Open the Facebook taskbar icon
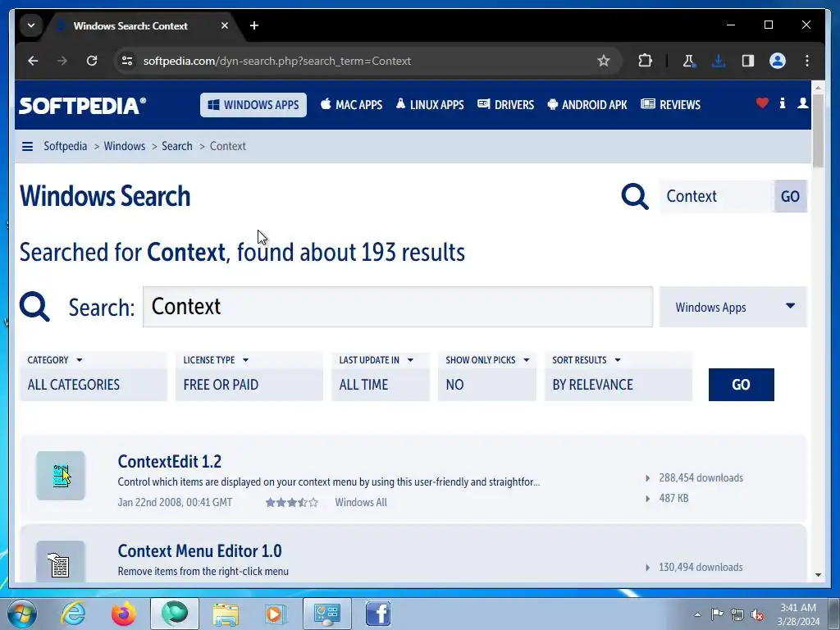The height and width of the screenshot is (630, 840). pos(377,614)
